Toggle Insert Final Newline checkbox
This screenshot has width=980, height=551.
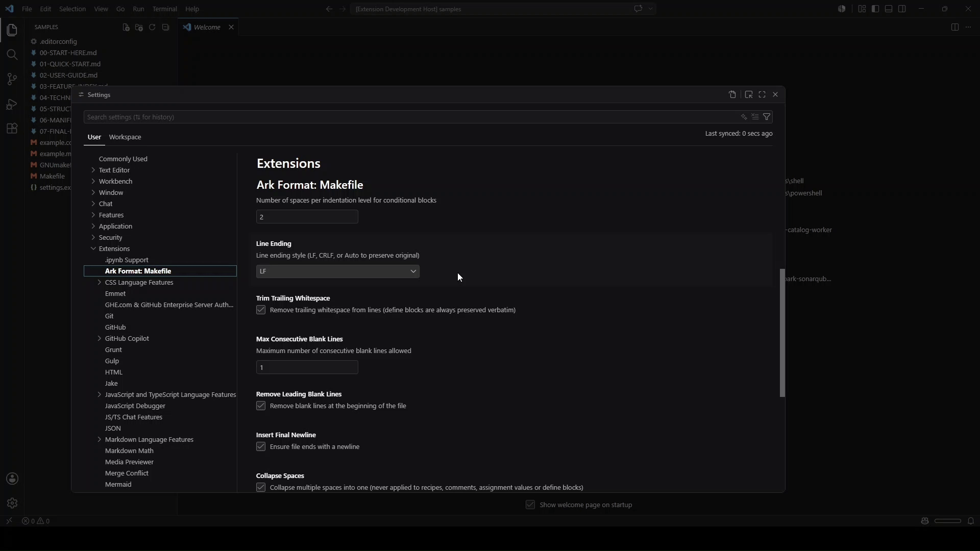click(261, 447)
